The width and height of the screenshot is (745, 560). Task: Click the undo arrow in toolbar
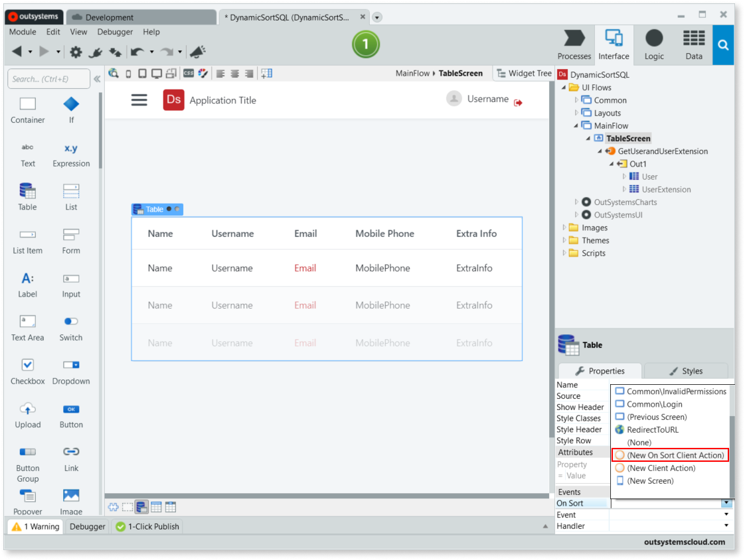[x=137, y=52]
